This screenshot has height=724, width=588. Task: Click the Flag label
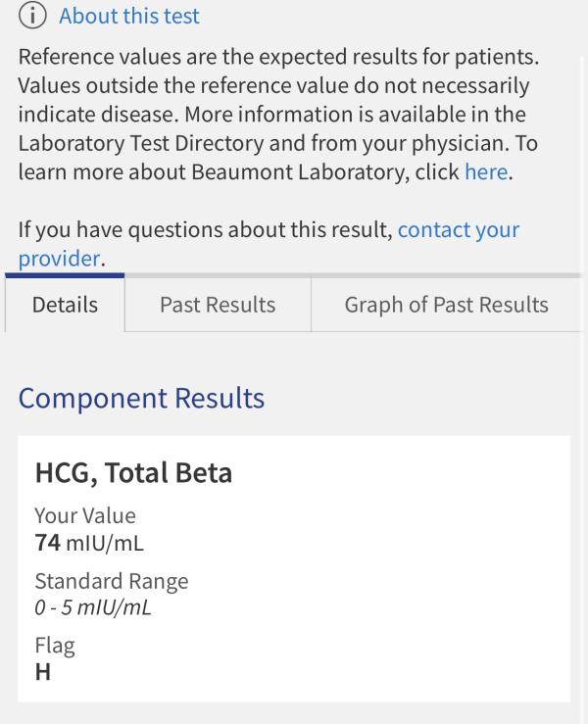pyautogui.click(x=55, y=646)
